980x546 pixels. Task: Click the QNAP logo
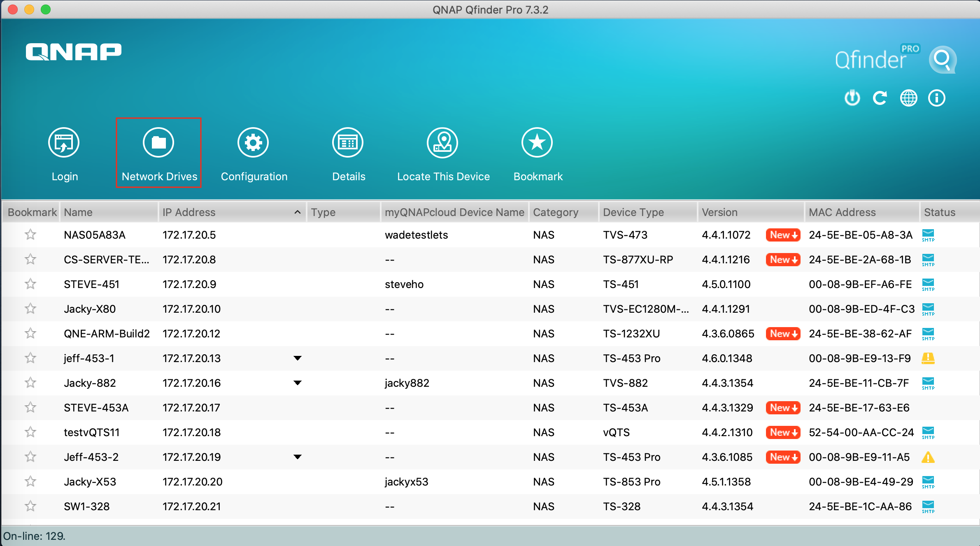coord(74,52)
